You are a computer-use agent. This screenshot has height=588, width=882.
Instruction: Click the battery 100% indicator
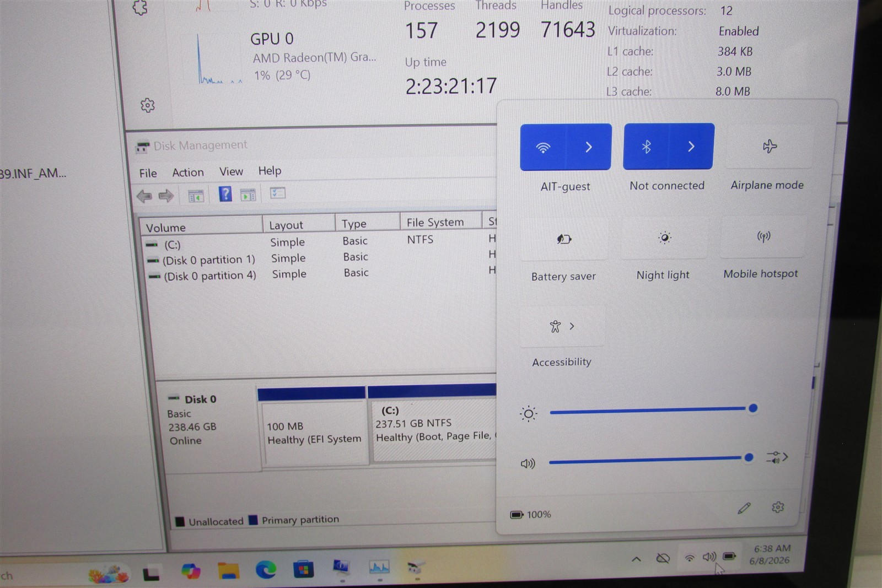click(530, 515)
